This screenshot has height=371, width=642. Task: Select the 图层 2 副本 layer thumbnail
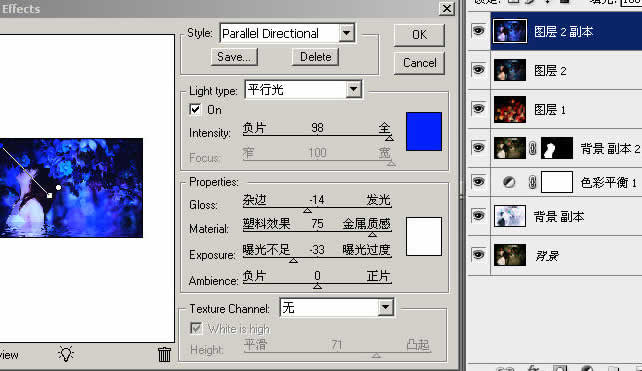click(510, 31)
